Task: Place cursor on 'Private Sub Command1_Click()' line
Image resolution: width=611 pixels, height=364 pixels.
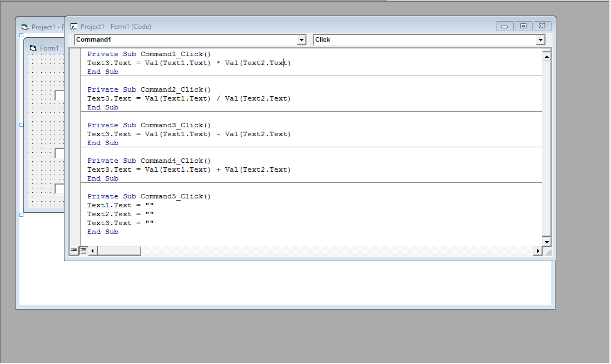Action: [149, 54]
